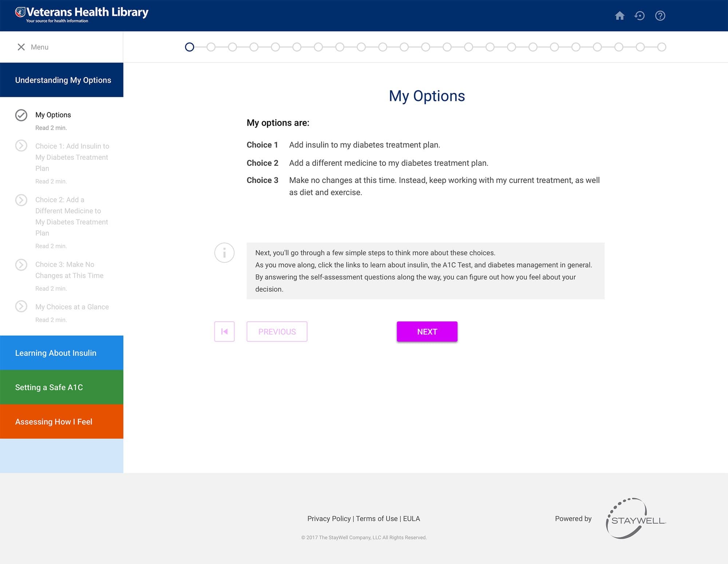Click arrow icon beside Choice 3: Make No Changes
Image resolution: width=728 pixels, height=564 pixels.
point(21,265)
